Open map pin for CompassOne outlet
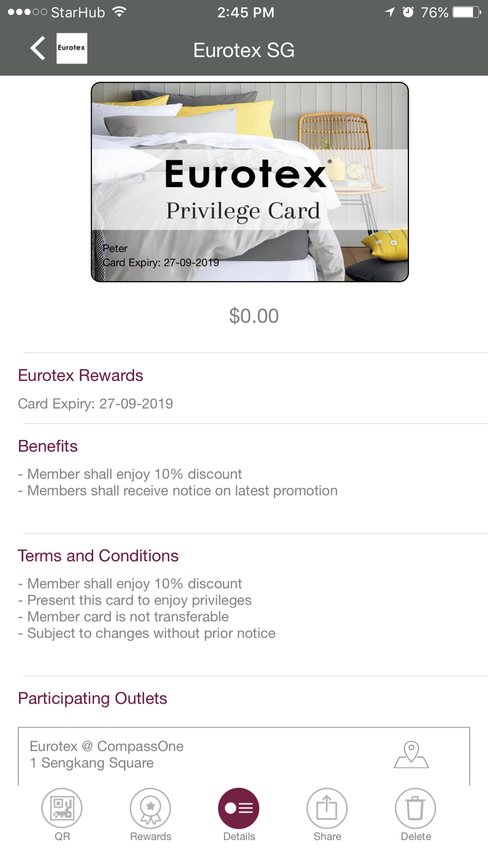The width and height of the screenshot is (488, 868). tap(411, 755)
